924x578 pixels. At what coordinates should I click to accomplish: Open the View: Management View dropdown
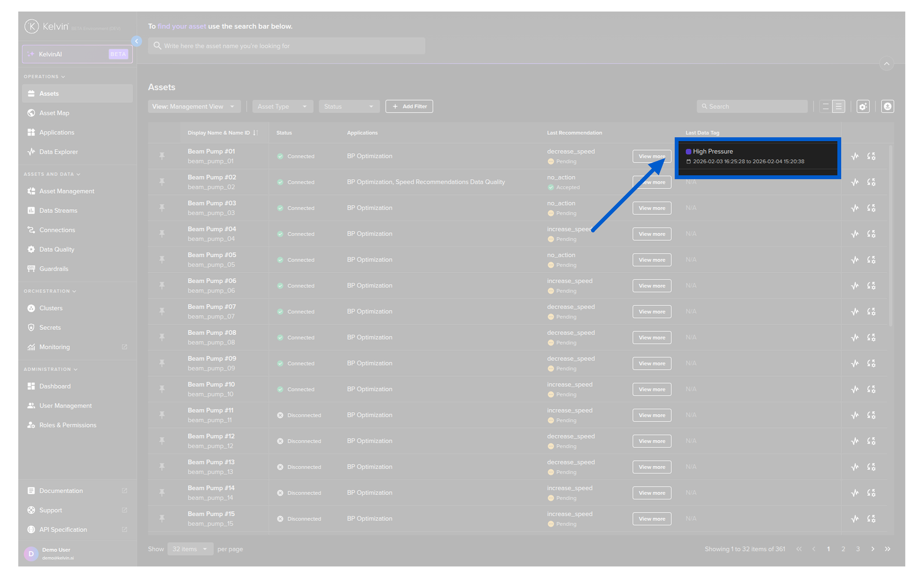(x=193, y=106)
